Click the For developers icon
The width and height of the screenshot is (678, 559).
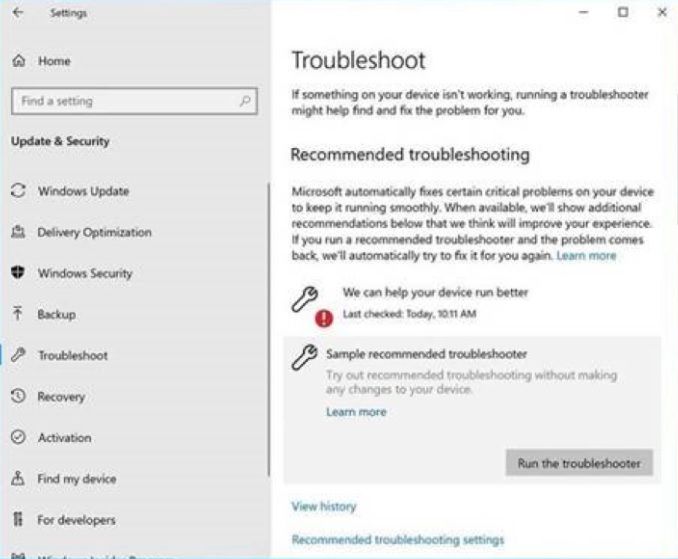(x=17, y=520)
